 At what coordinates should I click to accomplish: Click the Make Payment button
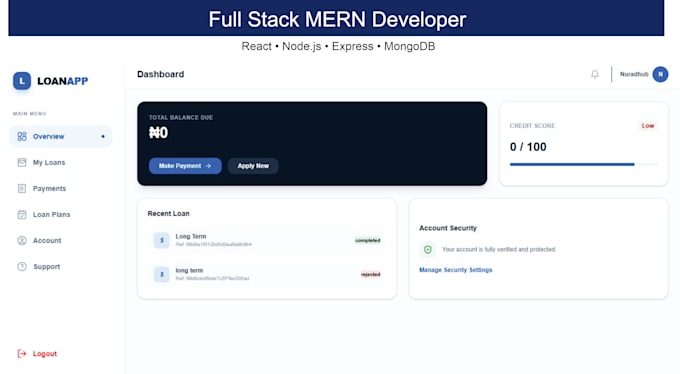185,166
